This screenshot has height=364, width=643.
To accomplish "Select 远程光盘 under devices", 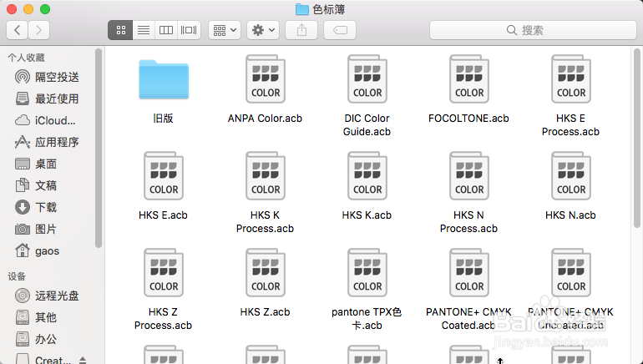I will pyautogui.click(x=47, y=296).
